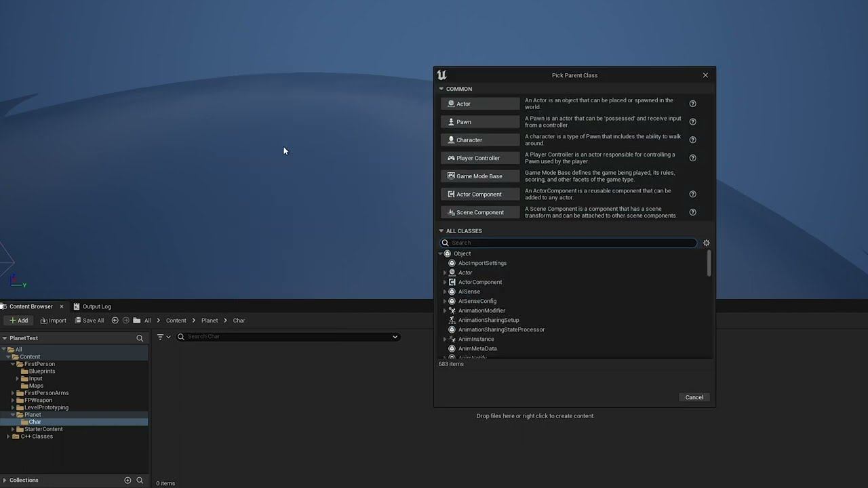Choose Actor Component as parent class
The height and width of the screenshot is (488, 868).
coord(480,195)
